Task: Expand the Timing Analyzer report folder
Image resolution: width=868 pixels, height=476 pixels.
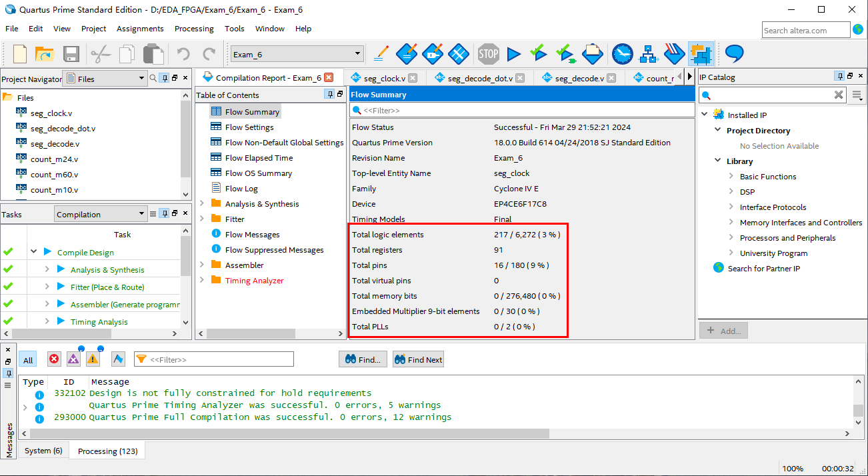Action: 202,280
